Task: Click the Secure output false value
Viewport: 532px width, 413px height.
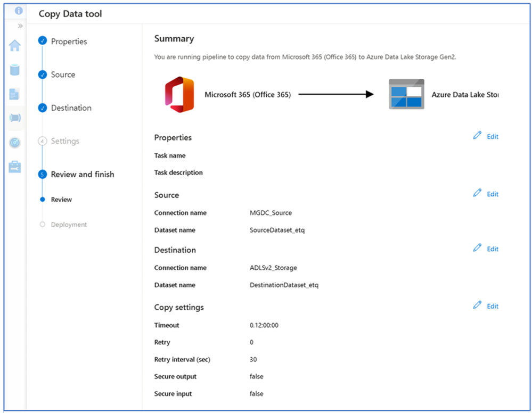Action: coord(257,376)
